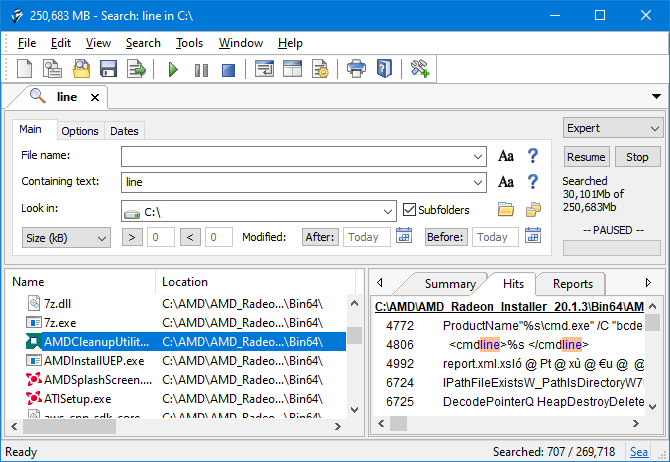Open the Tools menu

[x=189, y=43]
